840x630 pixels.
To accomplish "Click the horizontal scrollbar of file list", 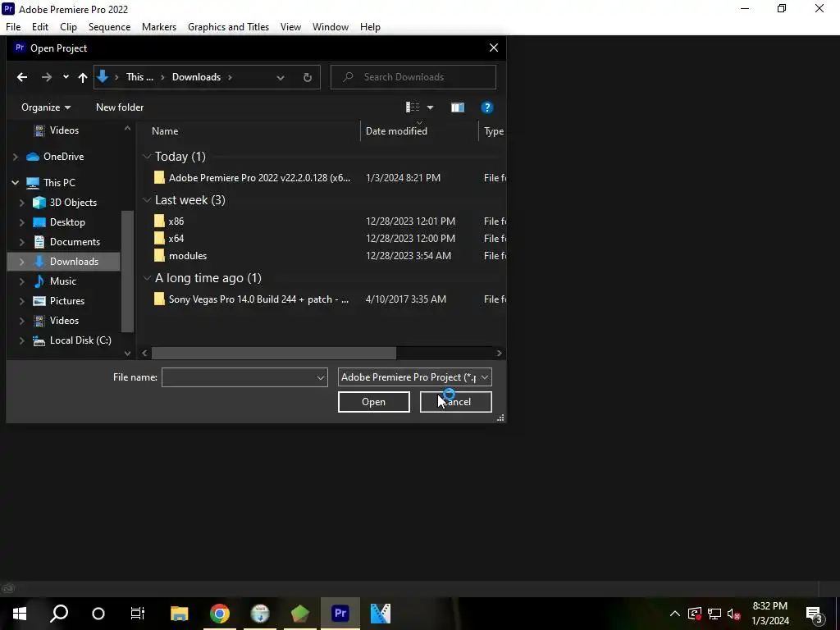I will 274,353.
